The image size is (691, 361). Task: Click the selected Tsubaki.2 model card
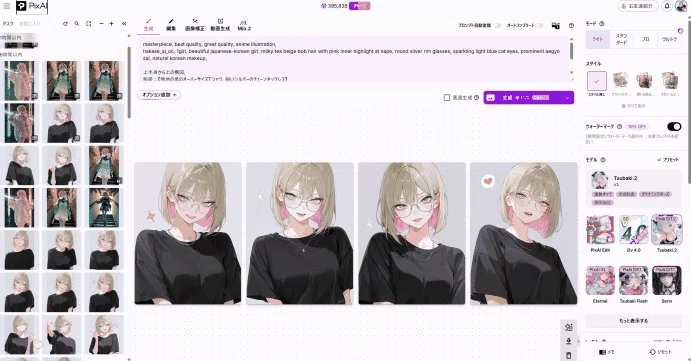pyautogui.click(x=633, y=189)
